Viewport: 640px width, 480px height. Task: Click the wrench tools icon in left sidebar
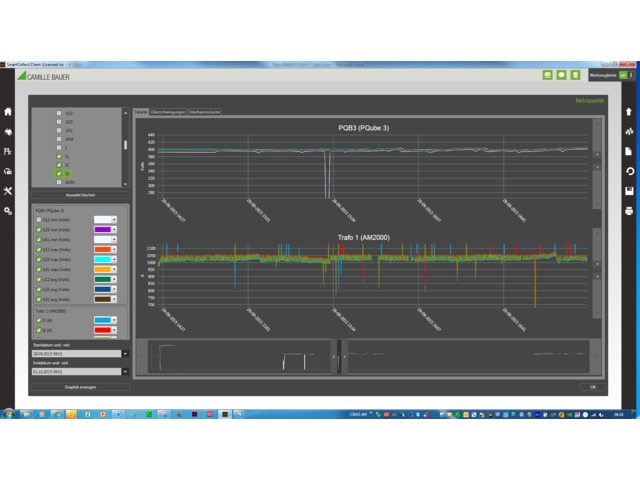(x=8, y=191)
